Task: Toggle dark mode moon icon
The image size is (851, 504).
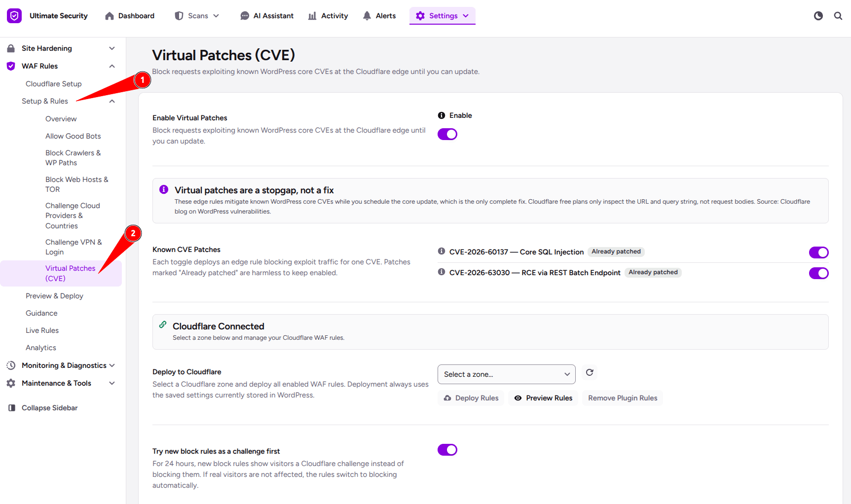Action: [818, 16]
